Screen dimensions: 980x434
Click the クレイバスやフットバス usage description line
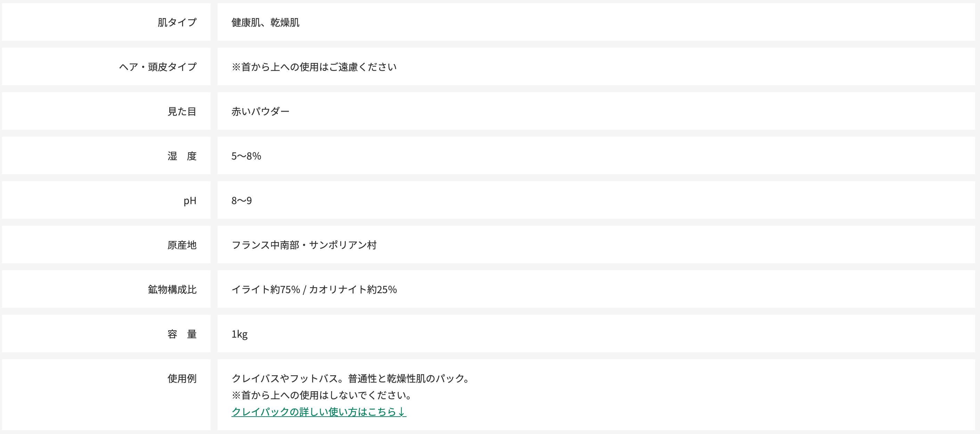[350, 378]
